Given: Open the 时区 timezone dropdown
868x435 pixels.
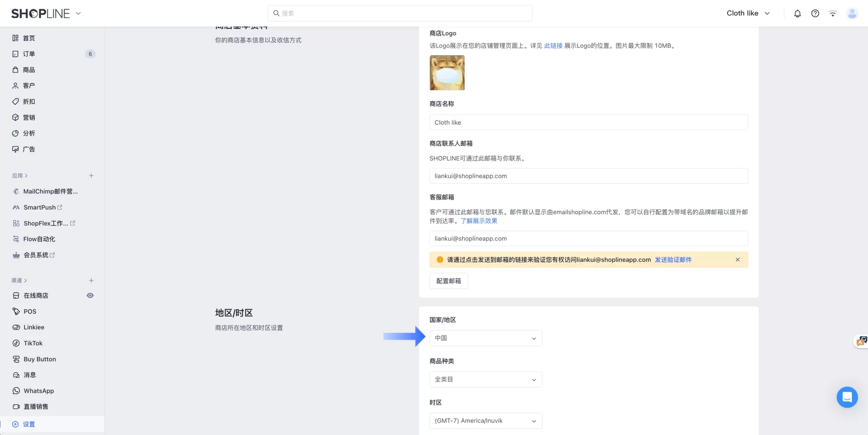Looking at the screenshot, I should [486, 421].
